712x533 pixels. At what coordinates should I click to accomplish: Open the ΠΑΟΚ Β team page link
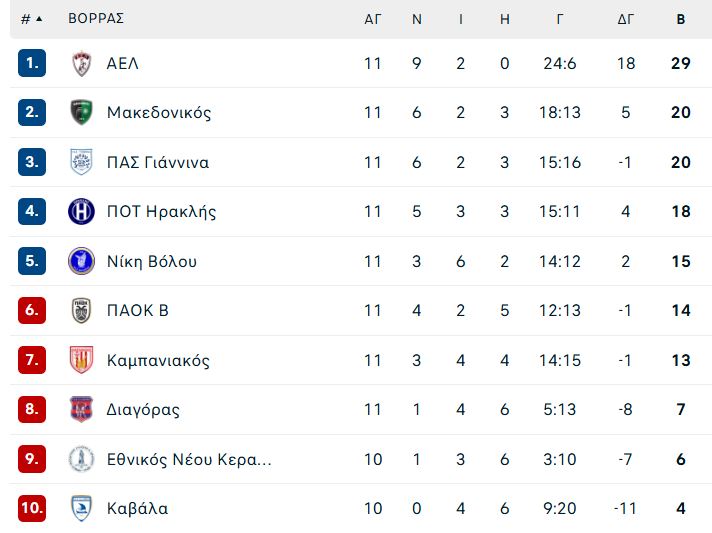138,311
